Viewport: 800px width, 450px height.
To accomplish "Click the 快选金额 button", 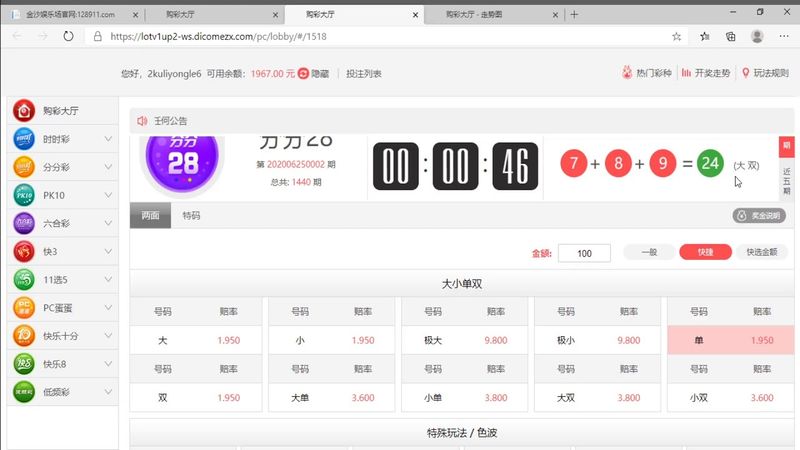I will [x=762, y=252].
